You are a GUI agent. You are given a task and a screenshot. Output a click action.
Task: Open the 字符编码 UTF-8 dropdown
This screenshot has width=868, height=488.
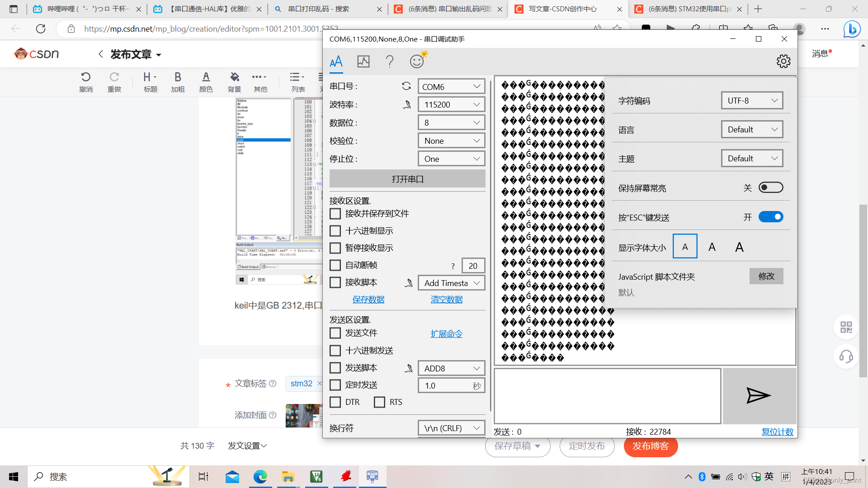tap(751, 101)
